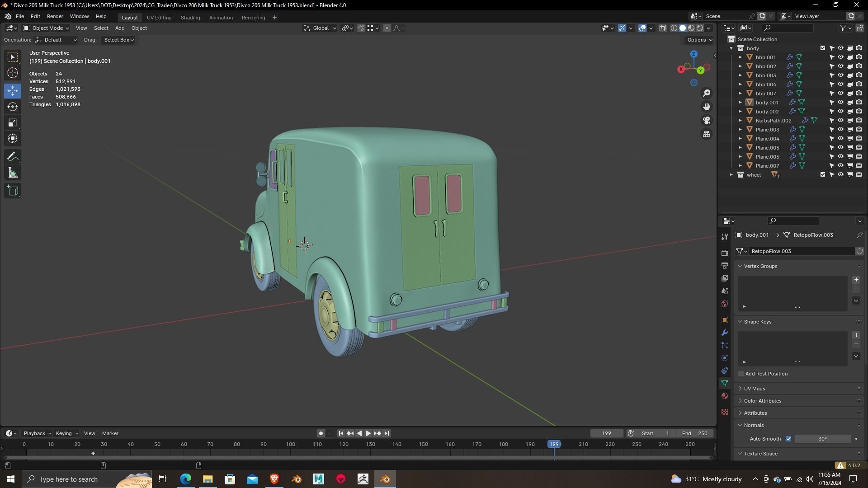This screenshot has height=488, width=868.
Task: Open the Output properties tab
Action: tap(725, 266)
